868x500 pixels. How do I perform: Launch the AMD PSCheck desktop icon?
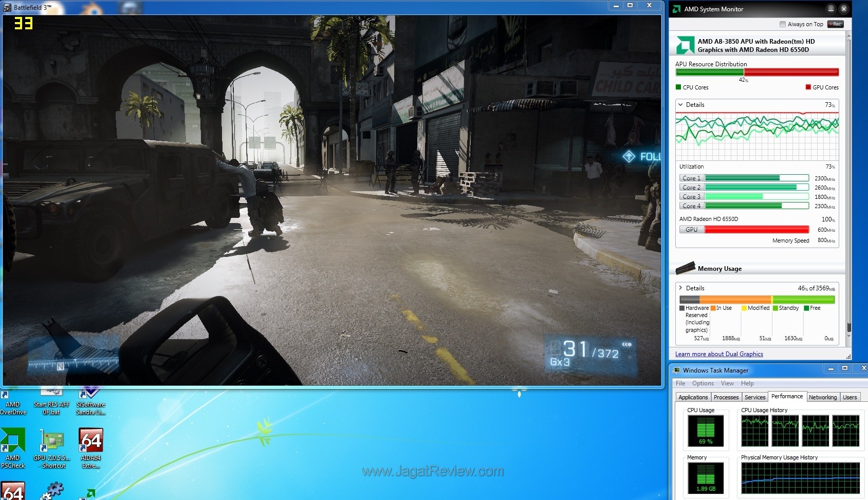pos(12,448)
